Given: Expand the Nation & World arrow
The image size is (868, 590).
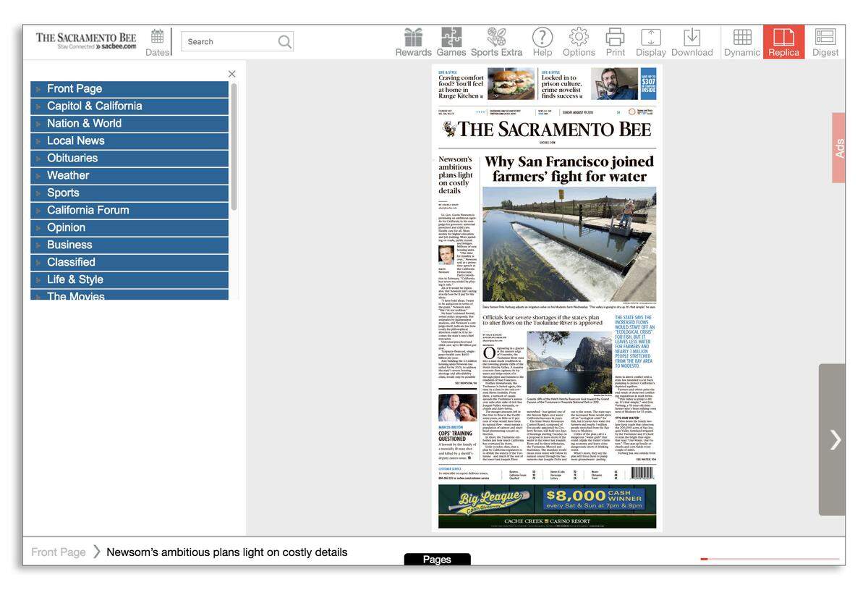Looking at the screenshot, I should (38, 124).
